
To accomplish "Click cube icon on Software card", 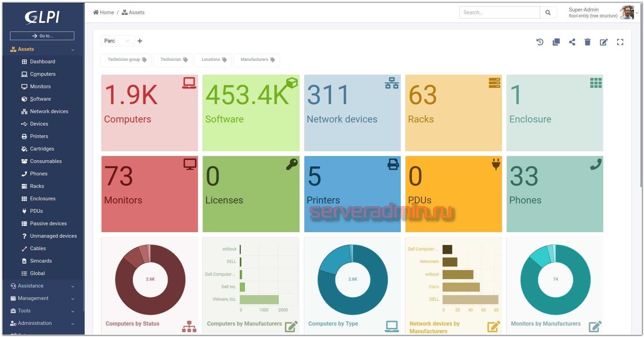I will 292,83.
